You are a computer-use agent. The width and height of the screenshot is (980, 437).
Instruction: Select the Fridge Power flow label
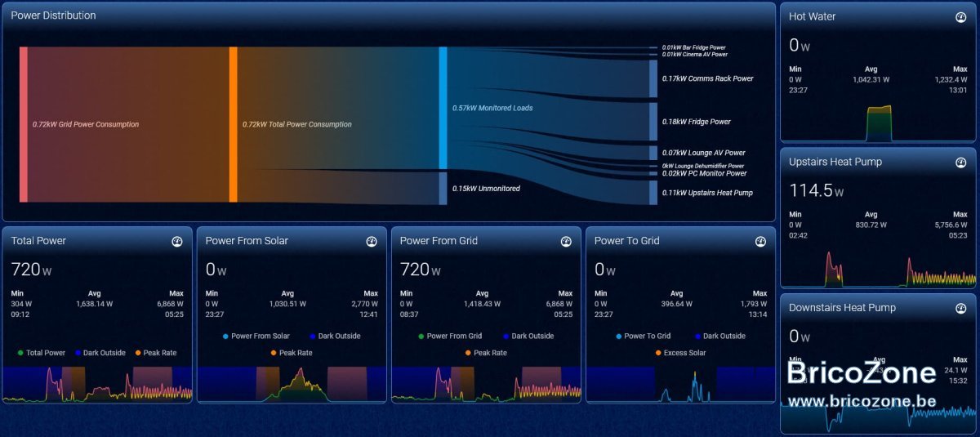pos(696,122)
